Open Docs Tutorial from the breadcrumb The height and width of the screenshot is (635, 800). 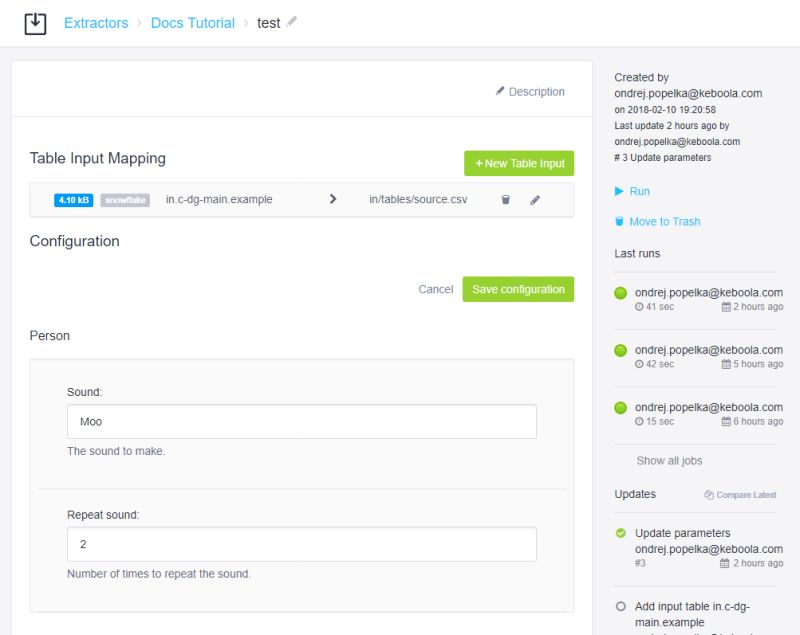click(x=193, y=22)
